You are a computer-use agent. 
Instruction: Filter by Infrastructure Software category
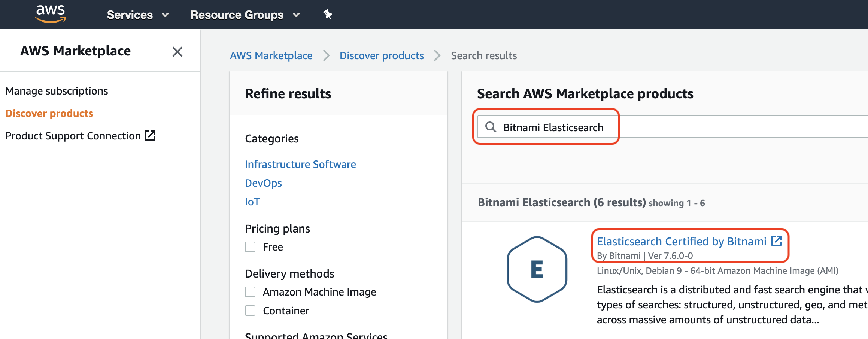pyautogui.click(x=300, y=165)
